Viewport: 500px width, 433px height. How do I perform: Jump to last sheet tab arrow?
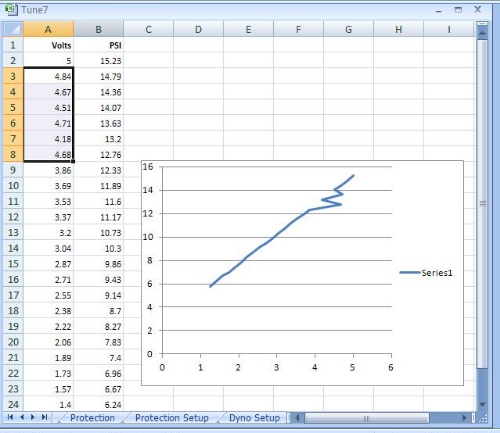[x=44, y=417]
